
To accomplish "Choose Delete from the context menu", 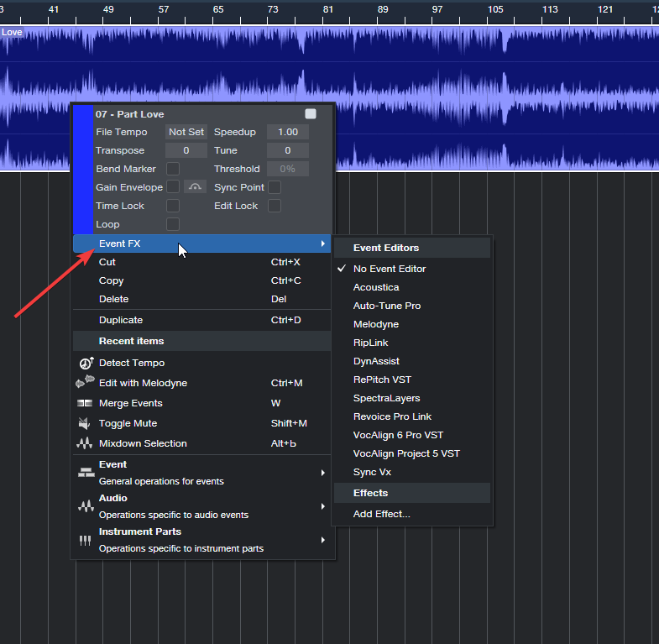I will point(201,299).
